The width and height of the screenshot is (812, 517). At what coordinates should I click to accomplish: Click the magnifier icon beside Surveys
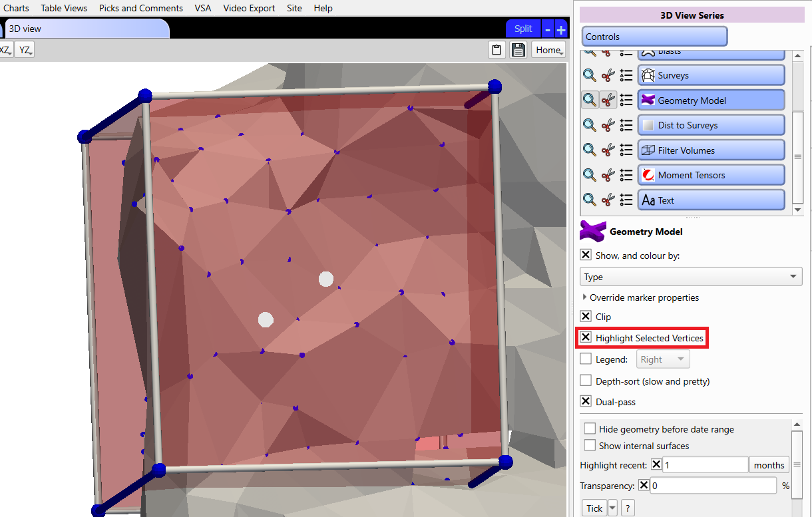click(589, 75)
